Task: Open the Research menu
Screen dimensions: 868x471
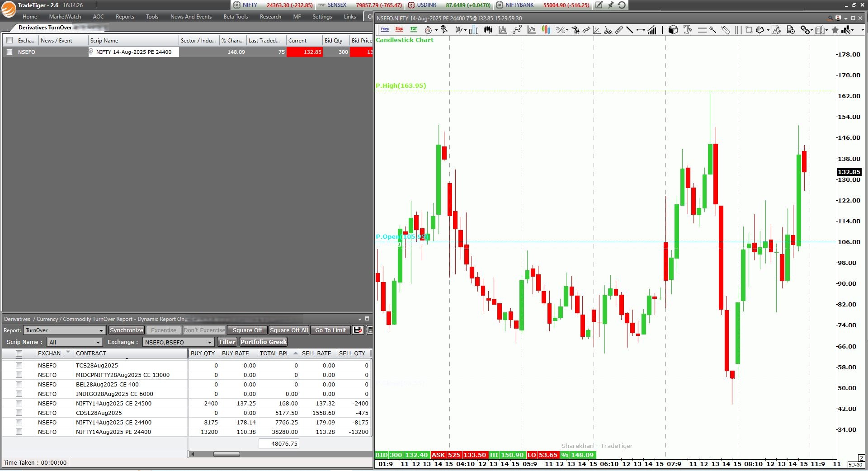Action: coord(270,17)
